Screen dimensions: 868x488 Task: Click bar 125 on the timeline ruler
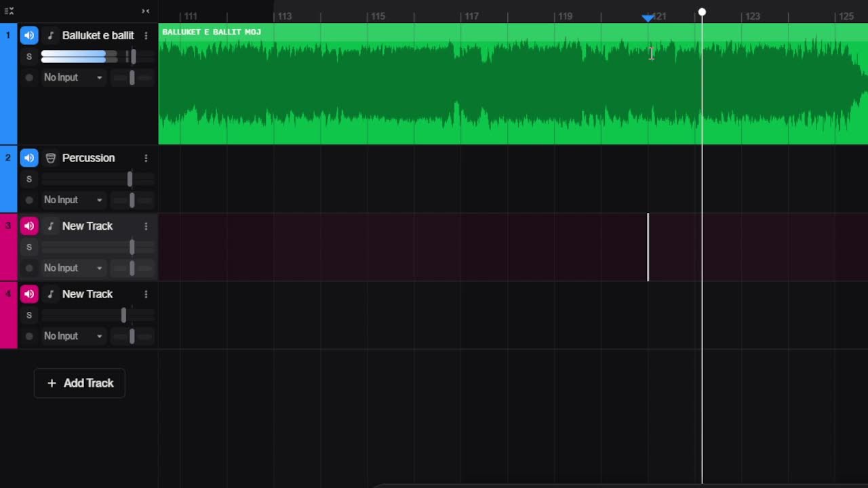click(846, 16)
